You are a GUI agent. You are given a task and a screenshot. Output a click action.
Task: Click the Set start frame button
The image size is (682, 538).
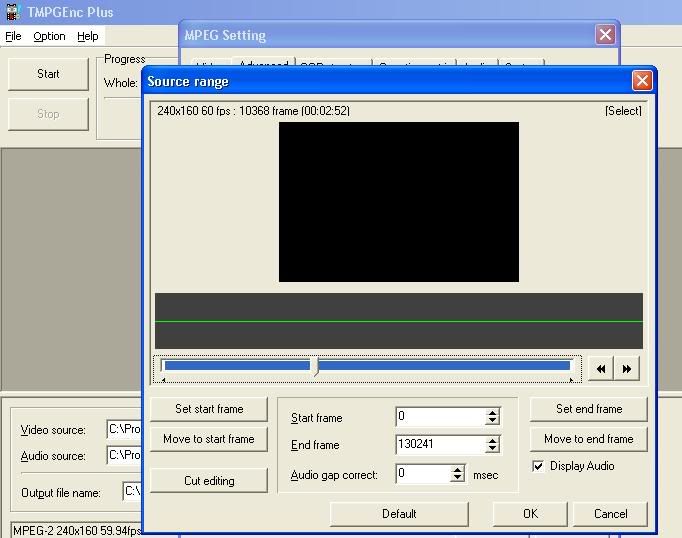tap(209, 409)
